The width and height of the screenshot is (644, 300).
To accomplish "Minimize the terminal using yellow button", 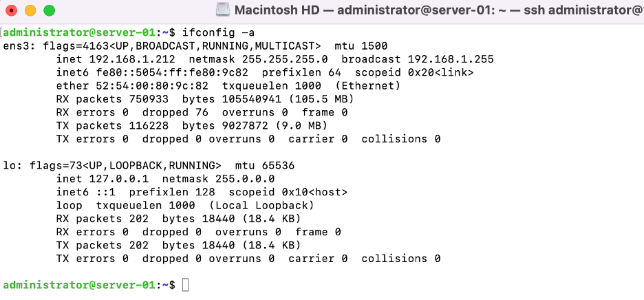I will pyautogui.click(x=30, y=11).
